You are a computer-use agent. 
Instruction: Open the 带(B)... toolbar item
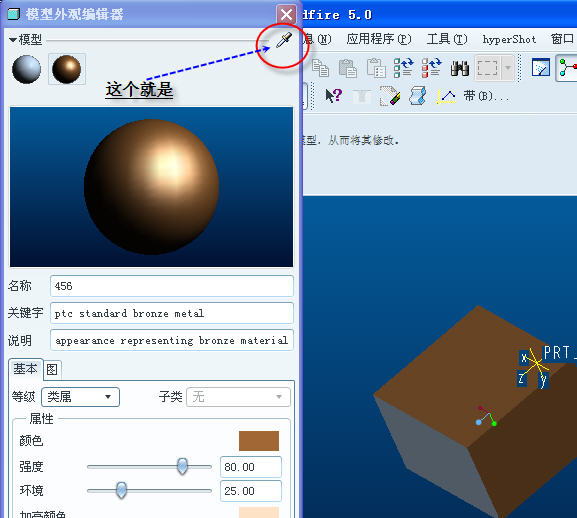coord(486,96)
